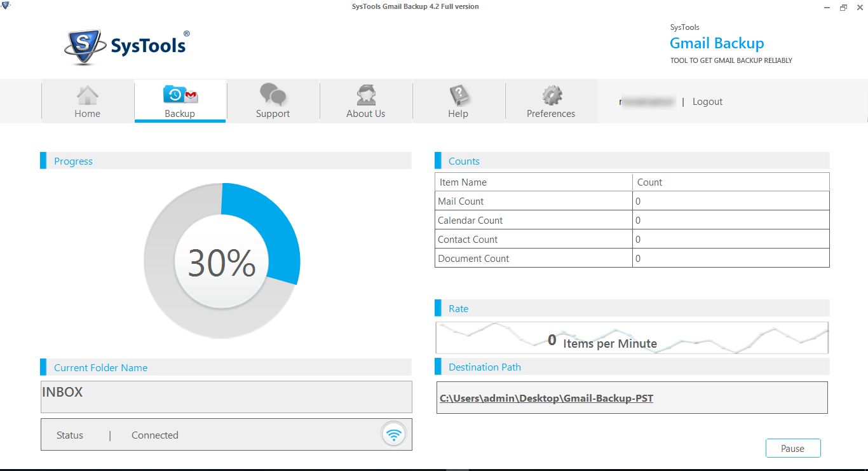Open the Home tab

(x=88, y=100)
